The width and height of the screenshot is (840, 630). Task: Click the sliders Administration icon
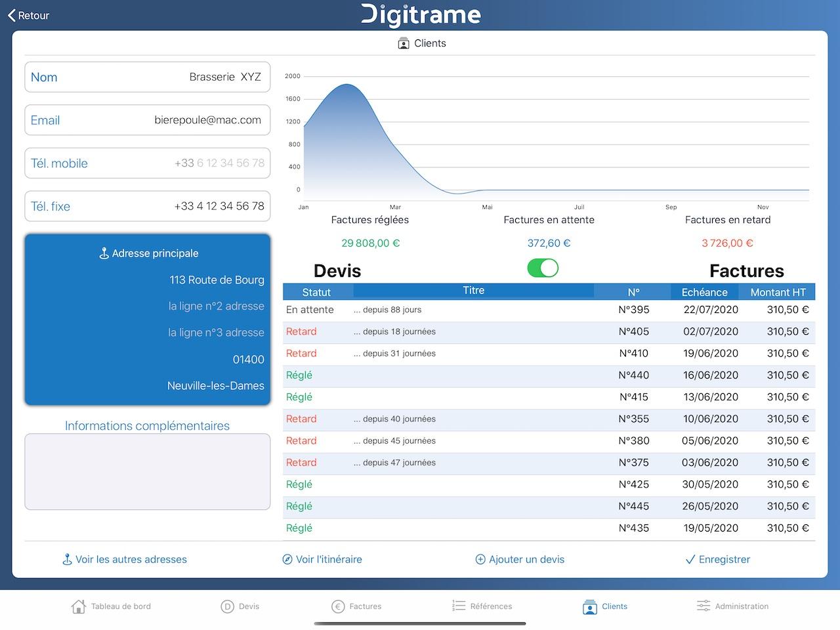coord(703,606)
